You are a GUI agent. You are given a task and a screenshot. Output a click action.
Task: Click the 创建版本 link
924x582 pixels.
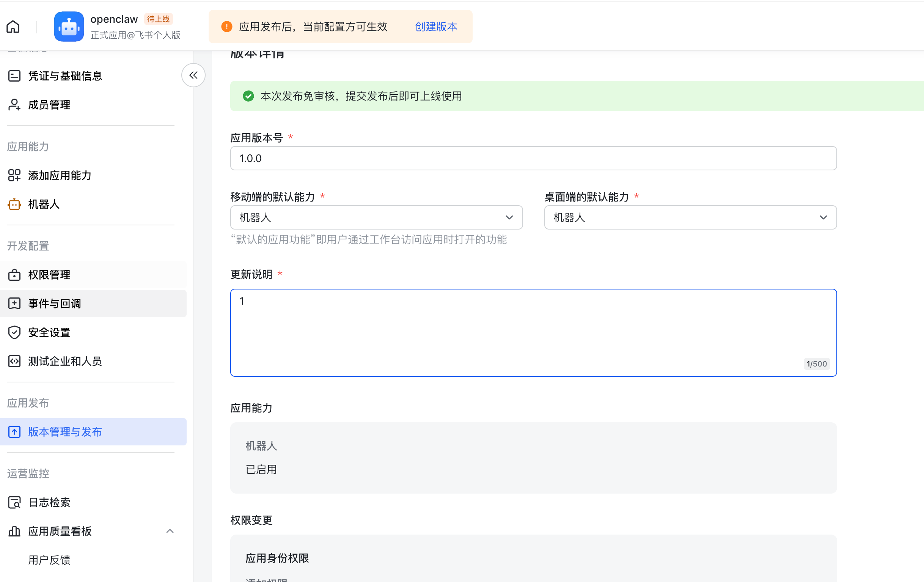pos(436,27)
